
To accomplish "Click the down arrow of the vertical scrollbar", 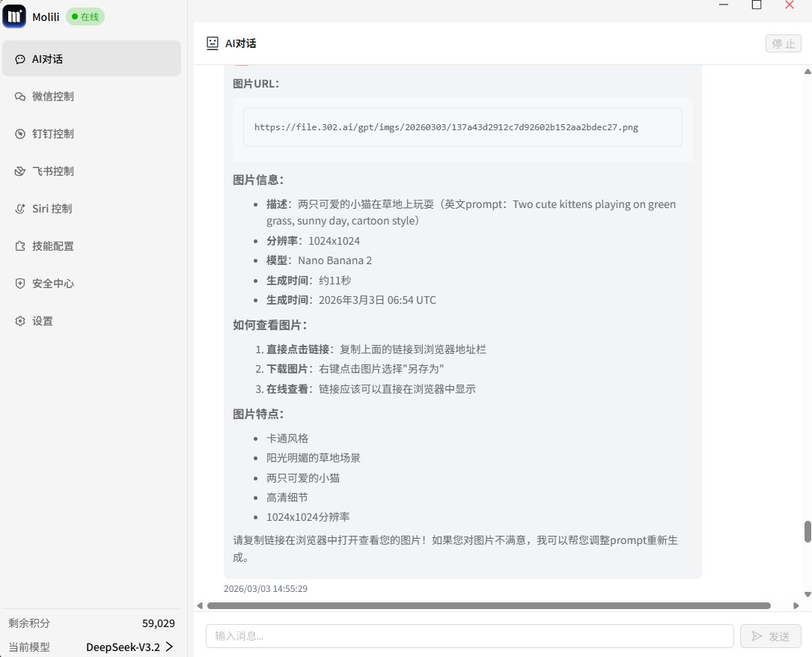I will pyautogui.click(x=807, y=593).
